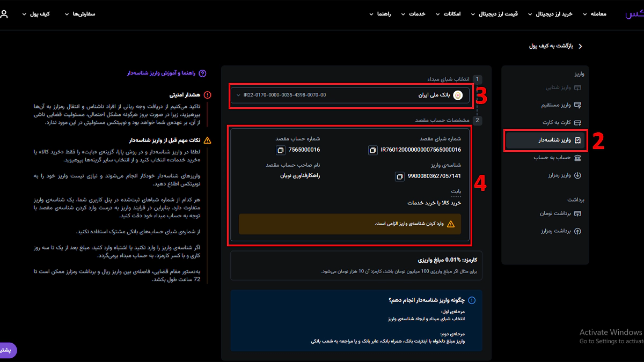Click the icon of واریز مستقیم in sidebar
The height and width of the screenshot is (362, 644).
click(577, 105)
